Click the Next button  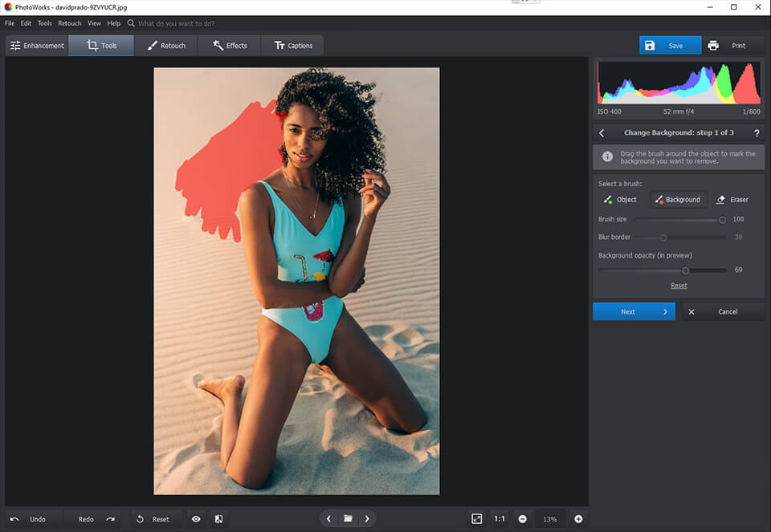(x=634, y=312)
